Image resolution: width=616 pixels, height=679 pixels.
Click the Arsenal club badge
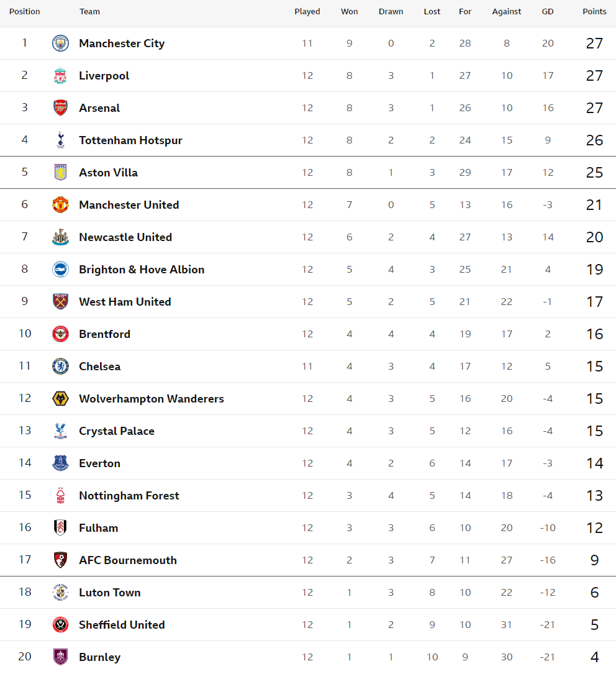[60, 108]
